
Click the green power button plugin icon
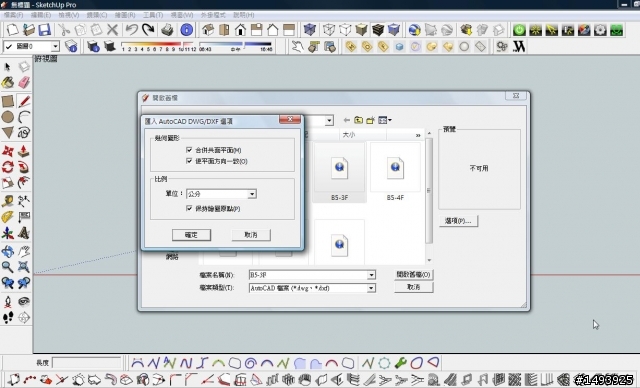[519, 30]
